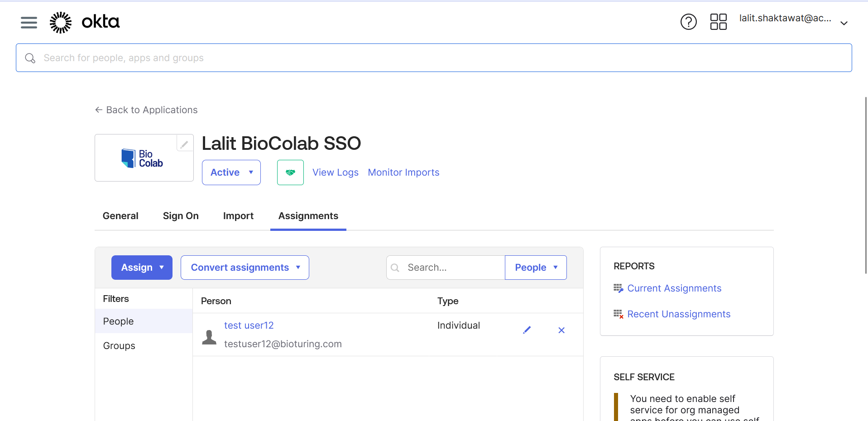Click the assignments search magnifier icon

pyautogui.click(x=395, y=268)
